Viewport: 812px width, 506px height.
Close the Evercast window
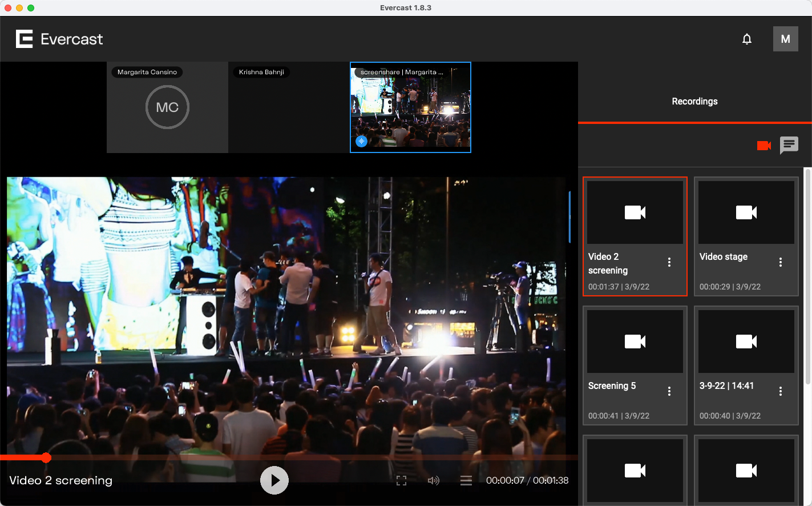[8, 8]
